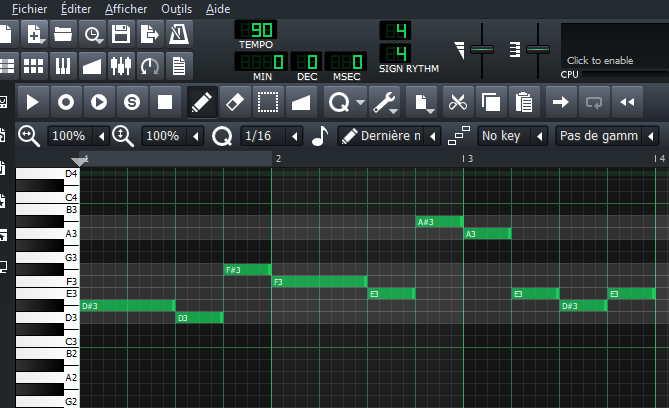The height and width of the screenshot is (408, 669).
Task: Open note length Dernière note dropdown
Action: tap(389, 136)
